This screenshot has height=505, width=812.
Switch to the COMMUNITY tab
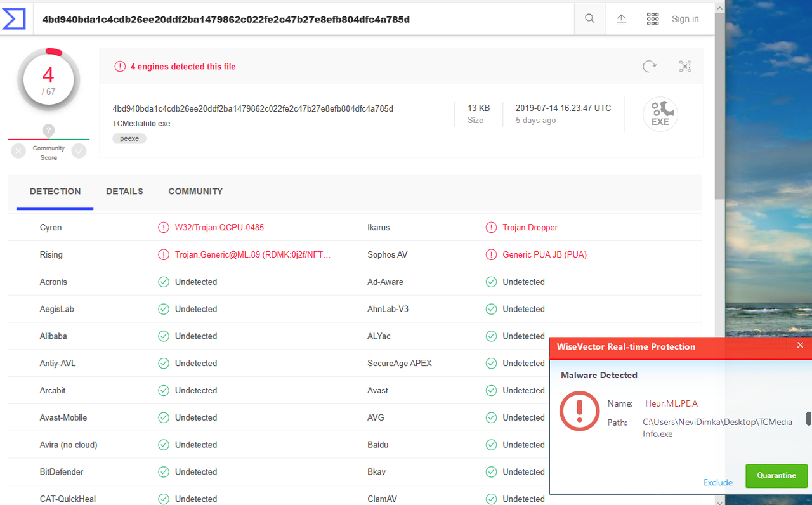point(195,191)
